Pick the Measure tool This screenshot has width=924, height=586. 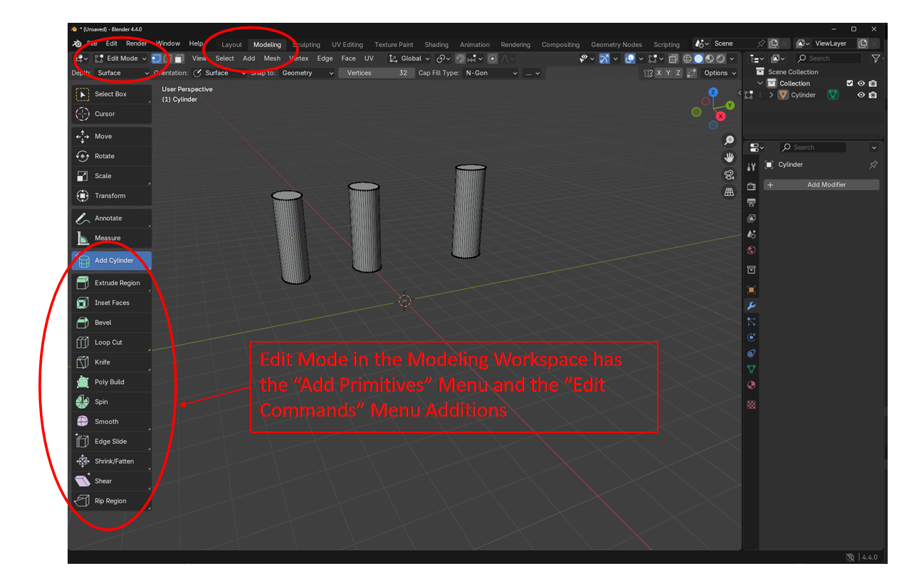coord(112,238)
